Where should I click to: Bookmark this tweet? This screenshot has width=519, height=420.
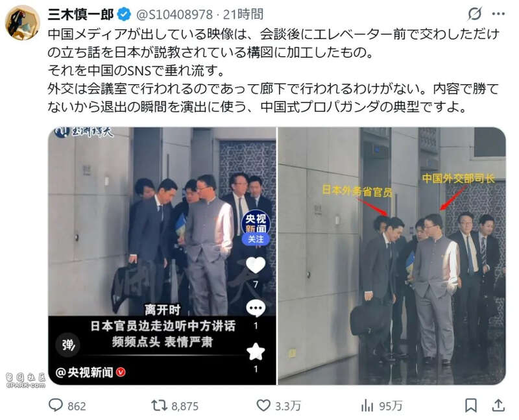[x=471, y=406]
